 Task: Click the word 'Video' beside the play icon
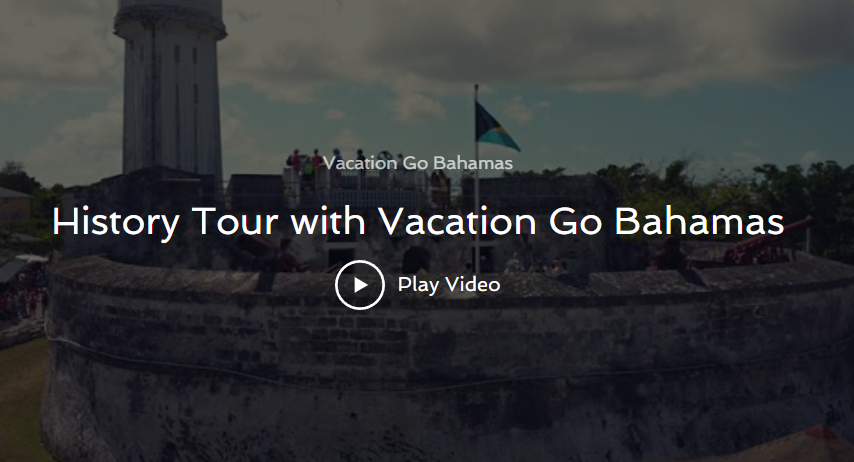tap(472, 284)
